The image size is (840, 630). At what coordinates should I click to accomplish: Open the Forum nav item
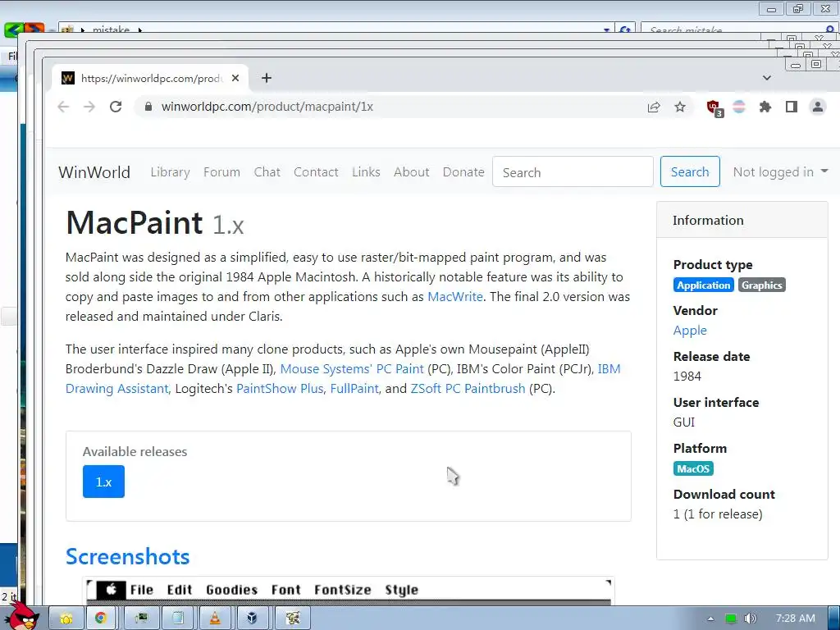tap(221, 172)
